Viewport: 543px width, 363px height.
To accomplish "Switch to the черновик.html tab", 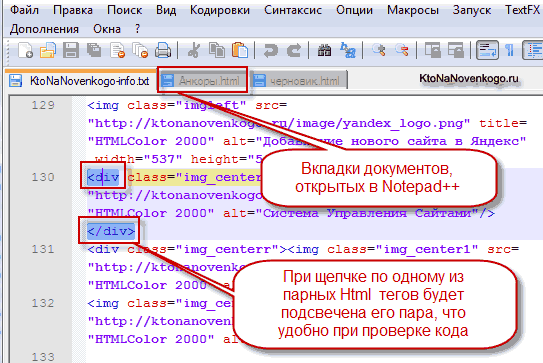I will (x=299, y=81).
